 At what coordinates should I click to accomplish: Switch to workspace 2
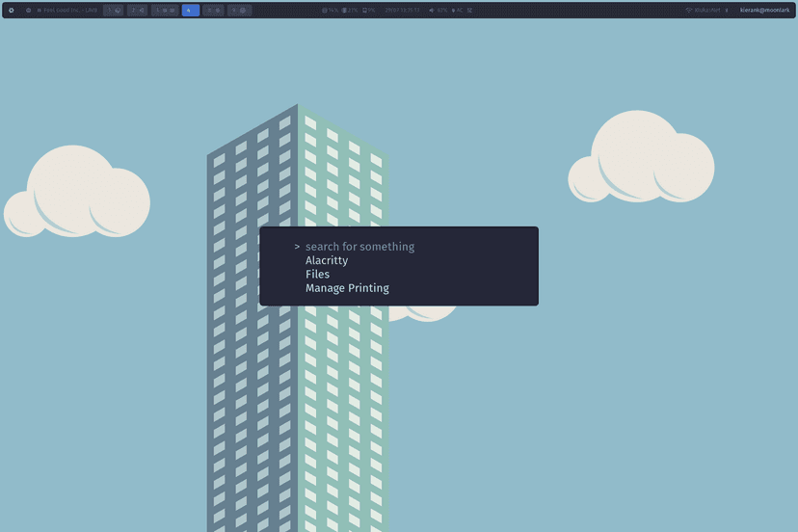(138, 10)
